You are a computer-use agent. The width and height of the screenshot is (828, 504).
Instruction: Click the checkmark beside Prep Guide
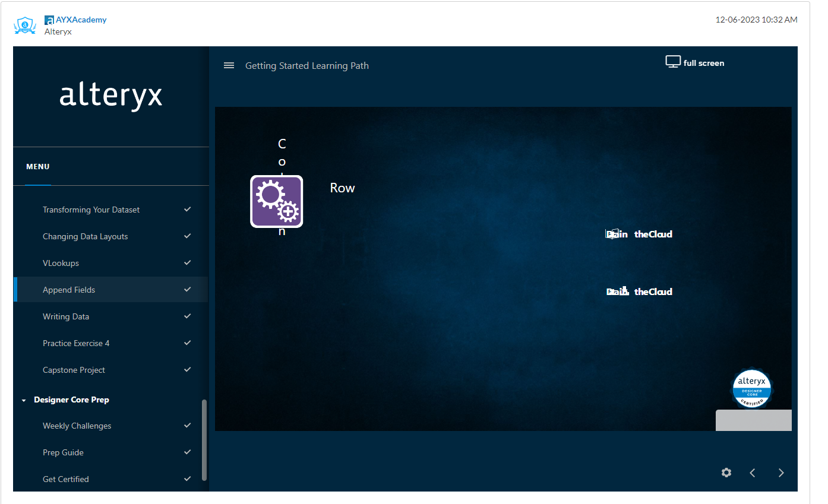[188, 452]
